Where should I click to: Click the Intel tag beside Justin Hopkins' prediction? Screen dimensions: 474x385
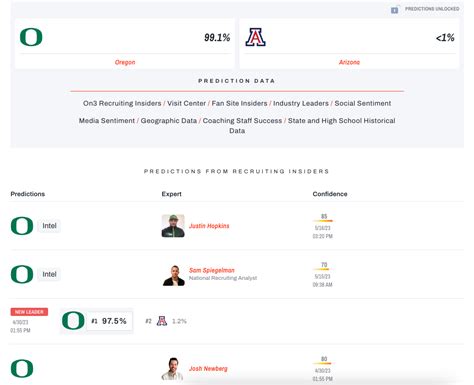pyautogui.click(x=49, y=226)
